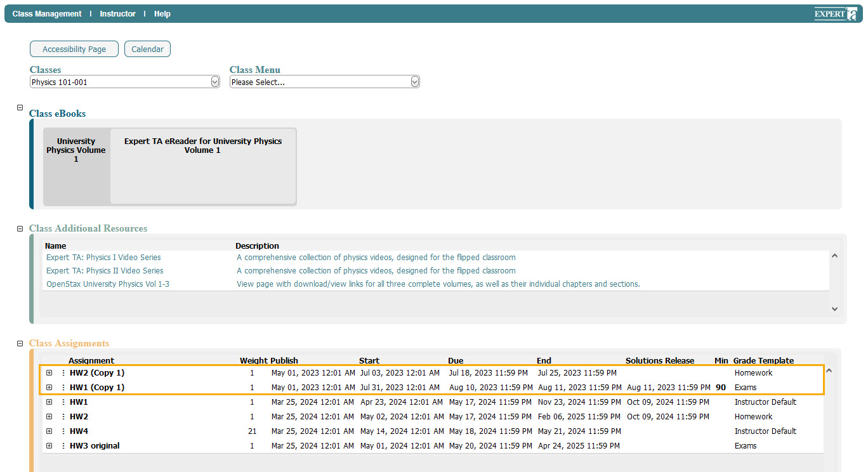Open the Accessibility Page
Viewport: 868px width, 472px height.
point(74,49)
